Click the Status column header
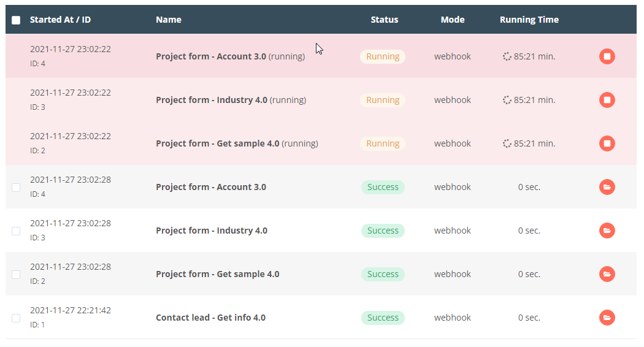 [384, 20]
